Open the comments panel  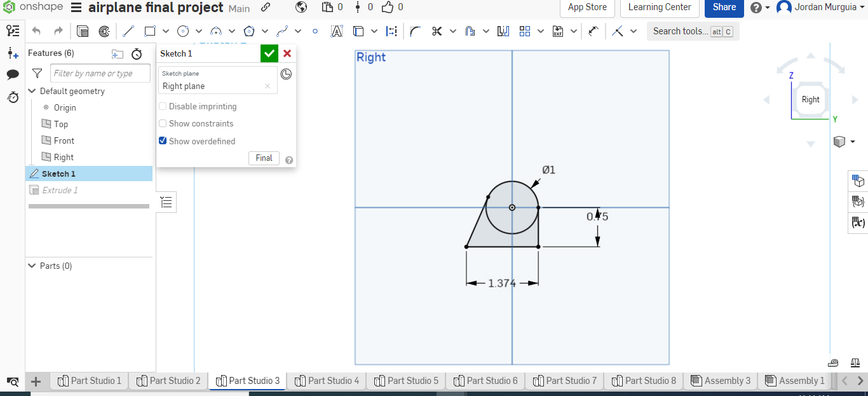coord(13,74)
